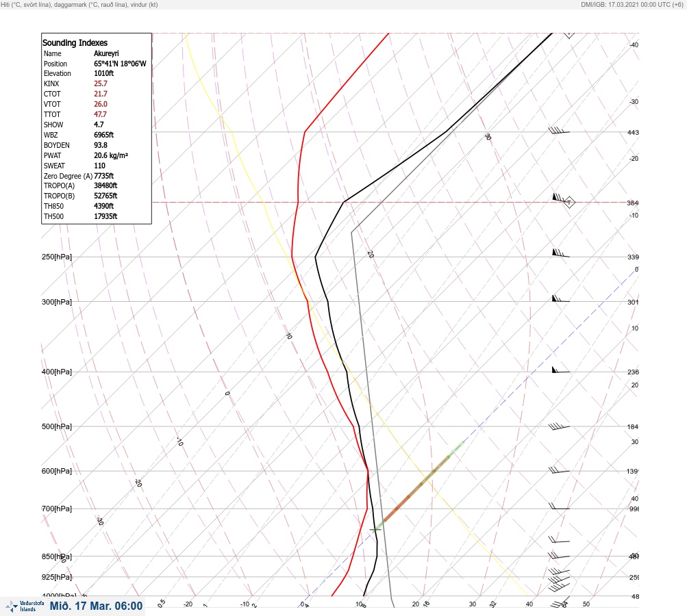The width and height of the screenshot is (687, 616).
Task: Click the TROPO(A) value 38480ft
Action: pyautogui.click(x=105, y=185)
